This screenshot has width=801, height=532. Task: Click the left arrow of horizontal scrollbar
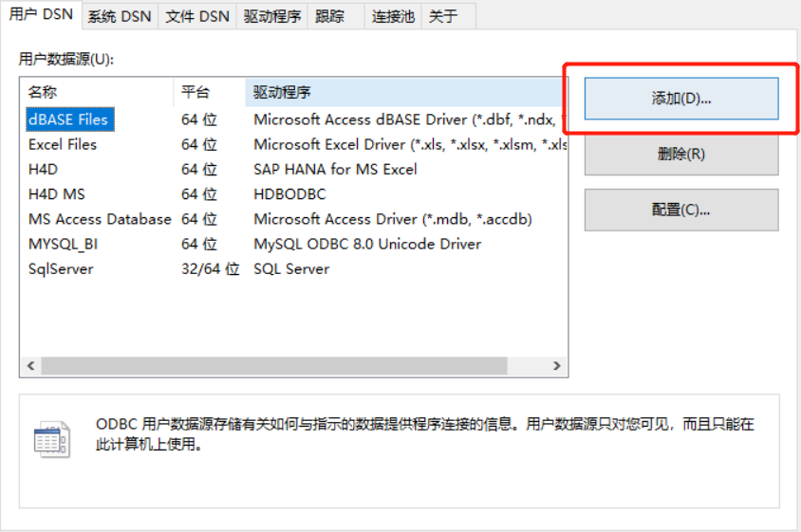click(31, 365)
